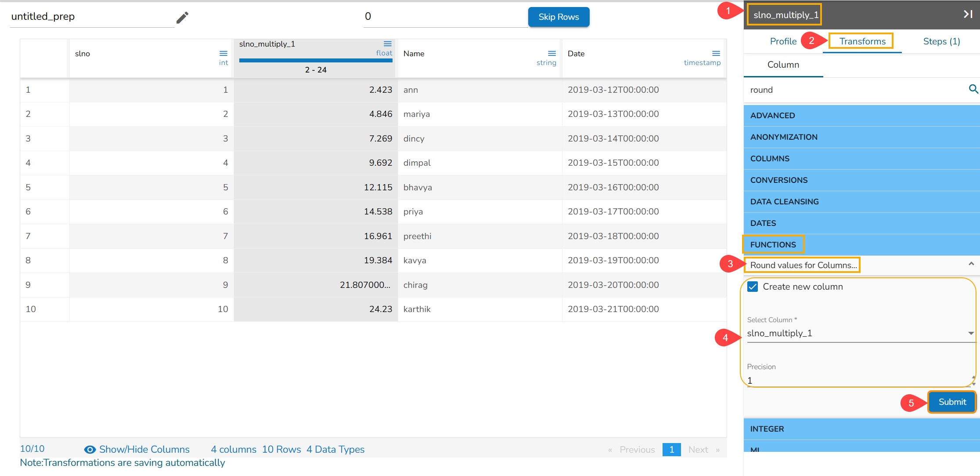The image size is (980, 476).
Task: Uncheck the Create new column checkbox
Action: click(x=753, y=287)
